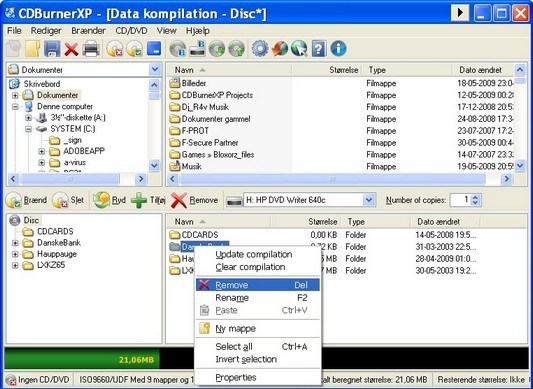Viewport: 533px width, 389px height.
Task: Click the blue info icon
Action: pyautogui.click(x=338, y=49)
